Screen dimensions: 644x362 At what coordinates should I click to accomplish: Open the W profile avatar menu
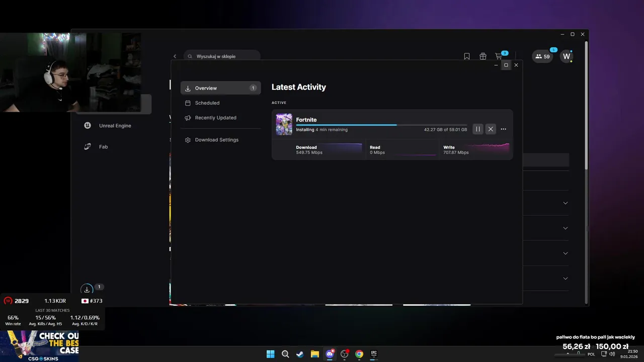pos(567,56)
